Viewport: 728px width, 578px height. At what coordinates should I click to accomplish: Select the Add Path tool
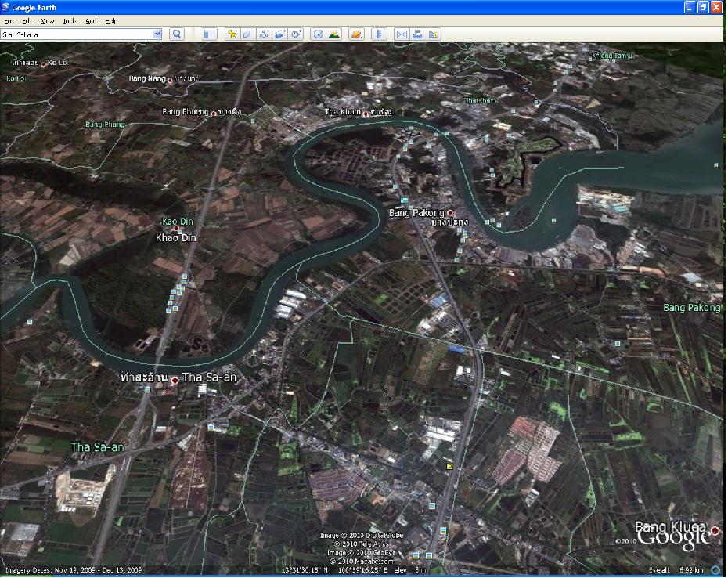pos(264,34)
